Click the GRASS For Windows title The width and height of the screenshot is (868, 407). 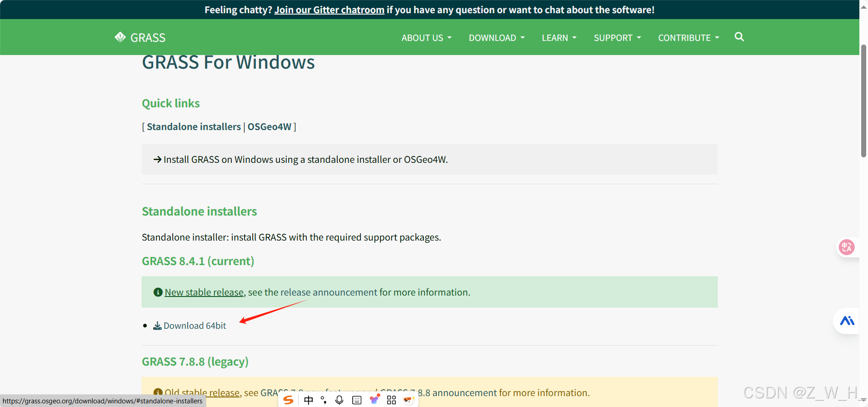coord(228,62)
